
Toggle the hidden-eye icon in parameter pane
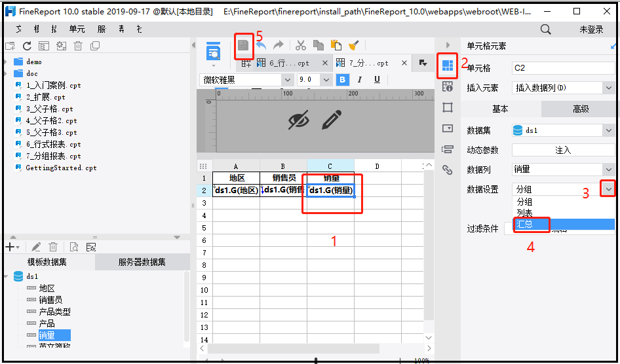tap(299, 120)
